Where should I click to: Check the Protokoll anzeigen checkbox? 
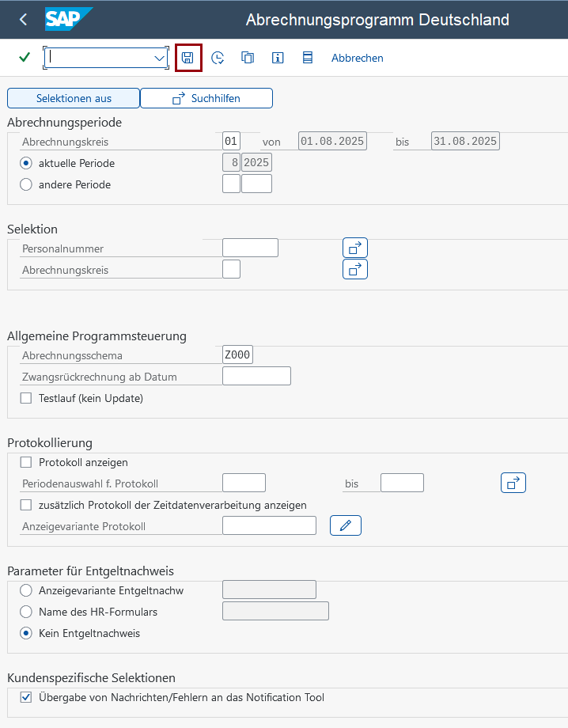point(26,462)
